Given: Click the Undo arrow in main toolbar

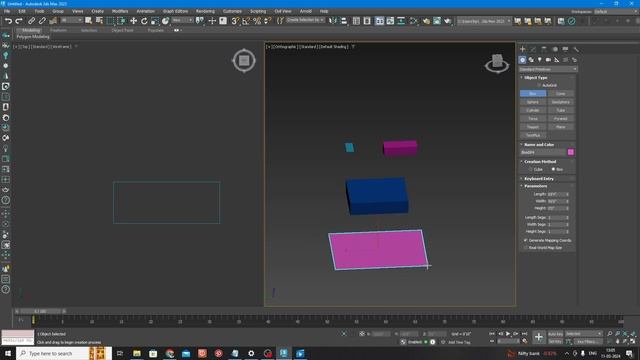Looking at the screenshot, I should tap(8, 21).
